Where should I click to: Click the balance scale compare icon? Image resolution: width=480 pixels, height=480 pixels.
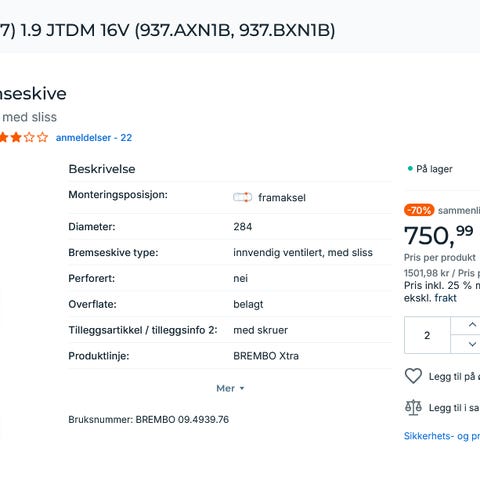413,407
